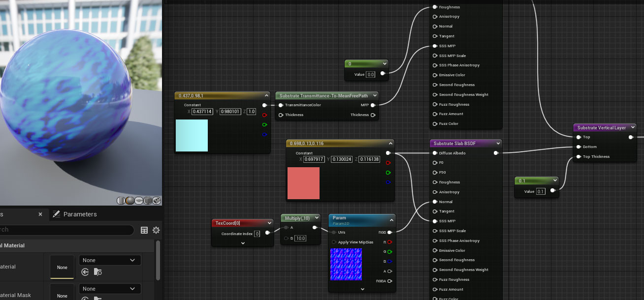Collapse the Substrate Slab BSDF node header
Viewport: 644px width, 300px height.
pos(498,143)
